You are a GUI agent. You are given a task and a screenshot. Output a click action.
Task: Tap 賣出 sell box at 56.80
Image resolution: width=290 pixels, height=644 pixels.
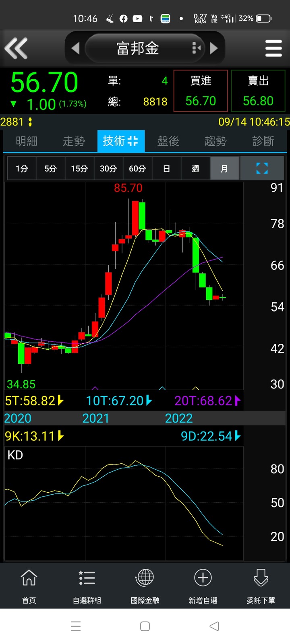point(258,91)
